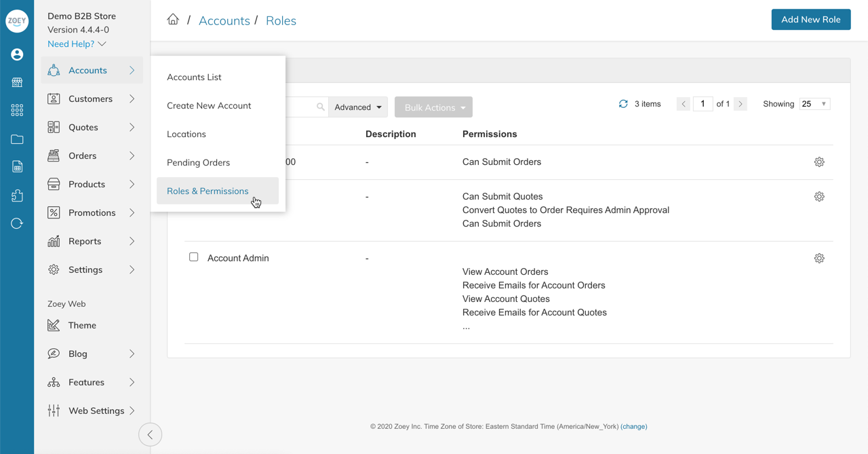Click the Zoey logo icon

point(17,21)
